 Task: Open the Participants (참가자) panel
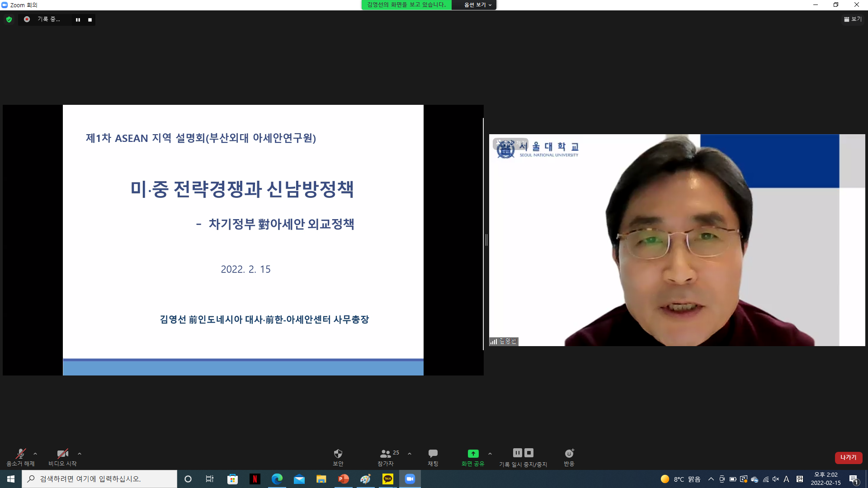click(386, 454)
